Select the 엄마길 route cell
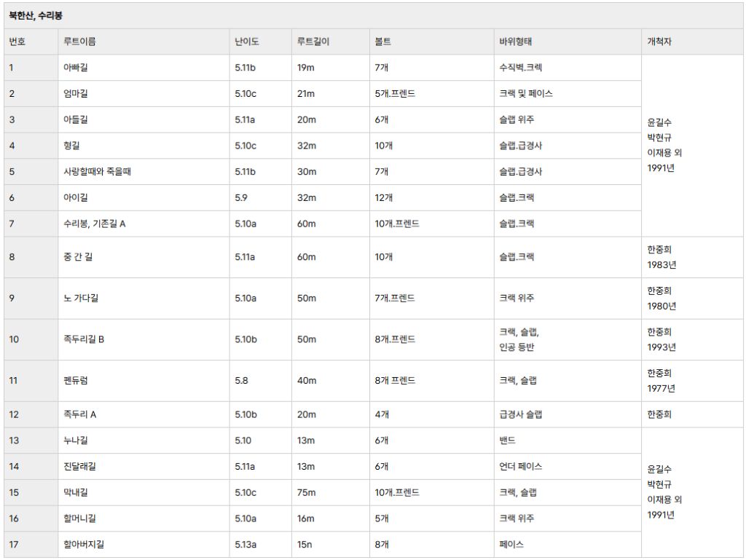The width and height of the screenshot is (746, 560). coord(76,94)
